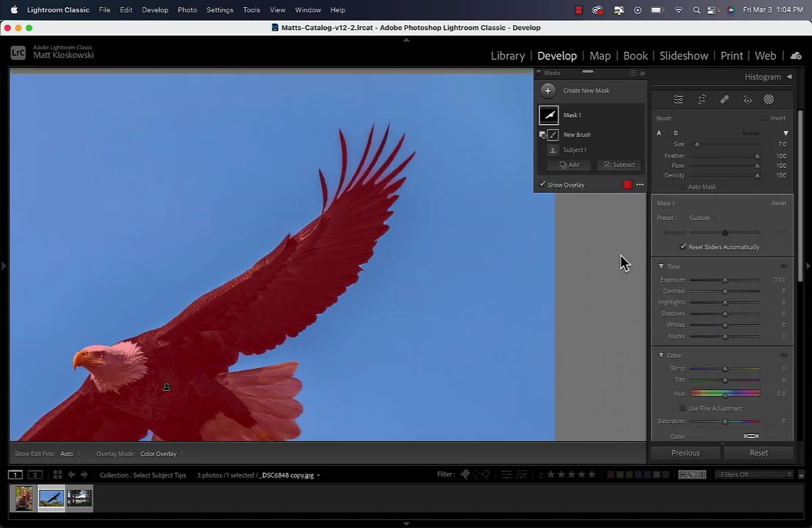Open macOS Spotlight search icon
Viewport: 812px width, 528px height.
(696, 10)
